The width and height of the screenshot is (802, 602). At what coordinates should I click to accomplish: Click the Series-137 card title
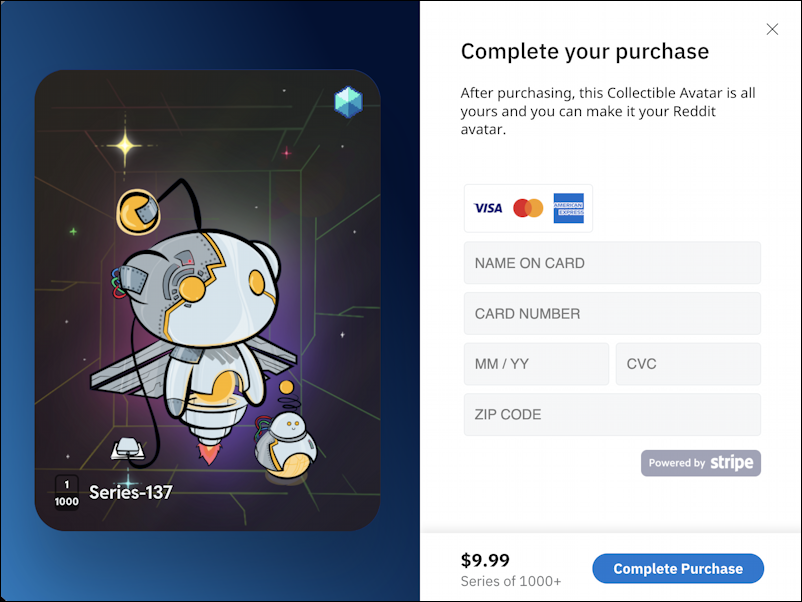pyautogui.click(x=130, y=492)
